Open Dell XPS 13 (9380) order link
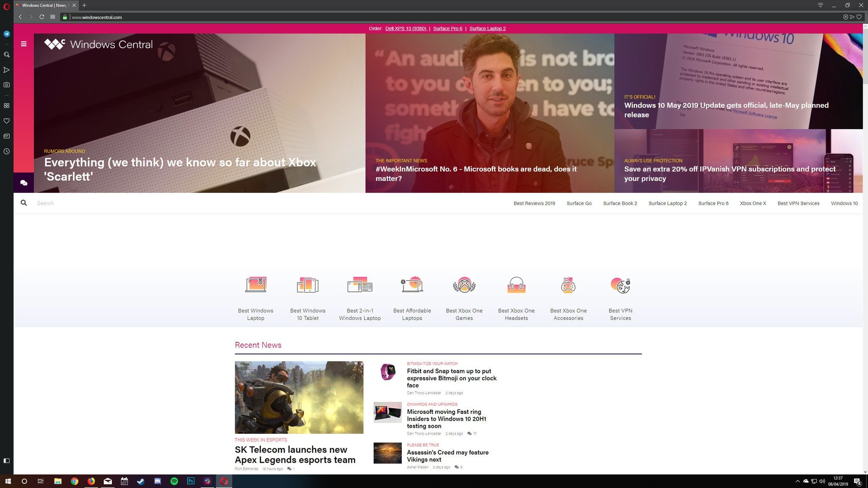The height and width of the screenshot is (488, 868). point(406,28)
